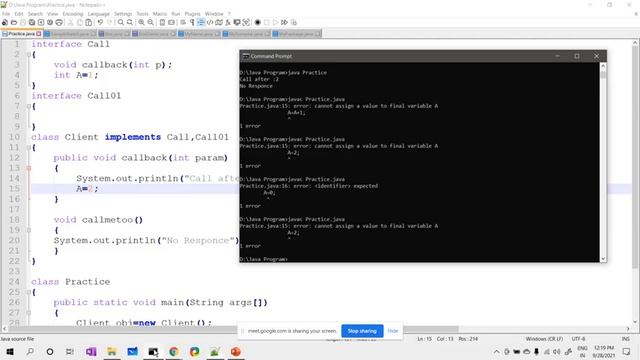Collapse the Practice class fold at line 25
The image size is (640, 360).
click(x=29, y=292)
